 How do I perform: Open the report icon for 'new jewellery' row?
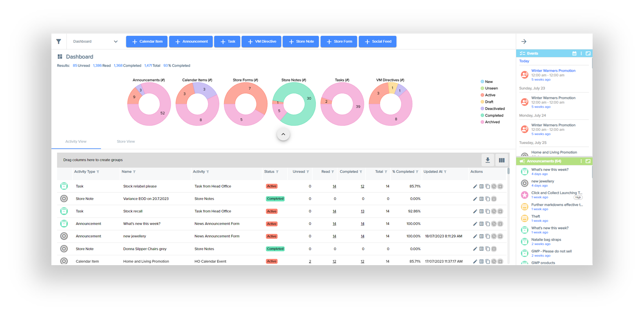[x=481, y=236]
